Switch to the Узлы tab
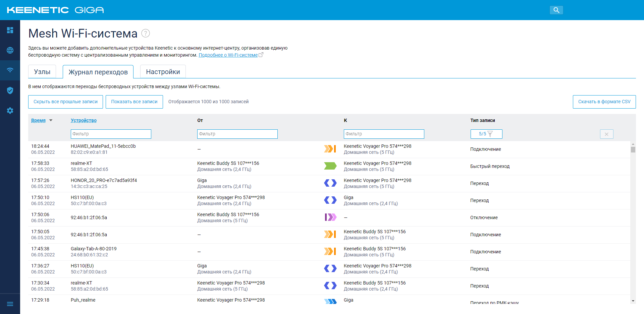 [x=42, y=72]
